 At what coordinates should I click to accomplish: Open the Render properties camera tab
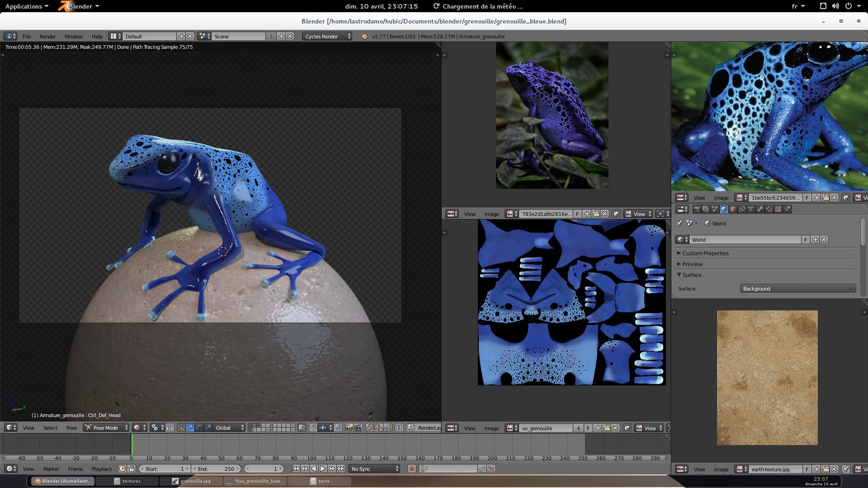697,209
